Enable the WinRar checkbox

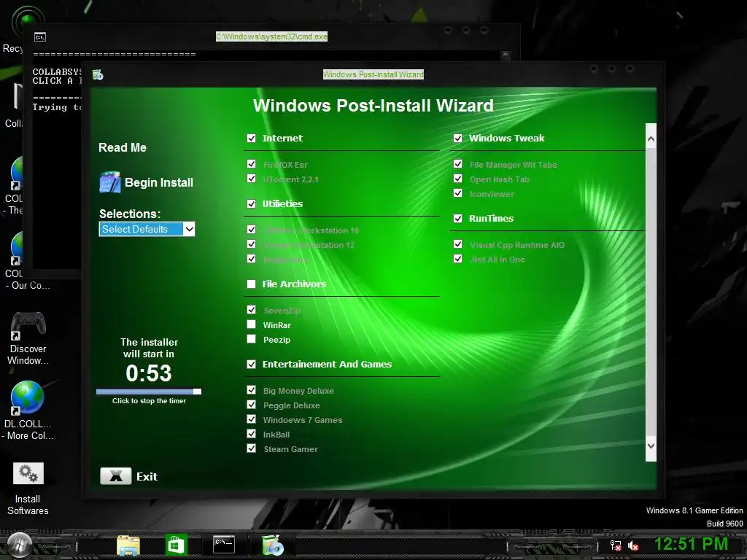(x=252, y=324)
